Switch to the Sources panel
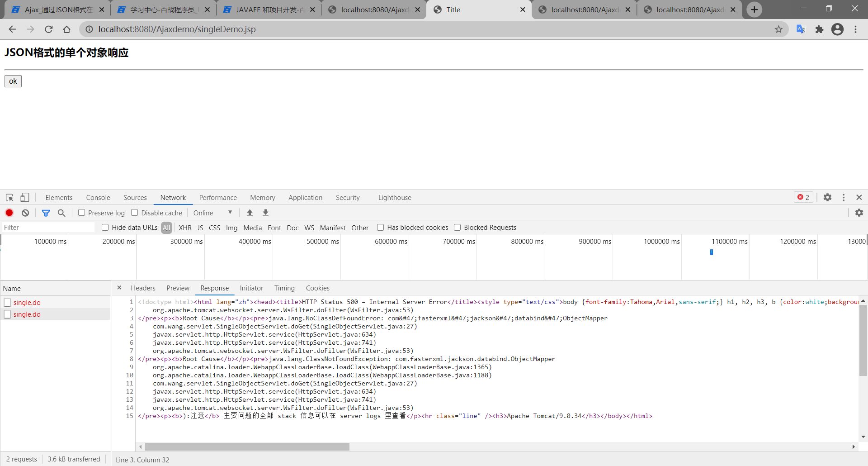Viewport: 868px width, 466px height. [135, 198]
